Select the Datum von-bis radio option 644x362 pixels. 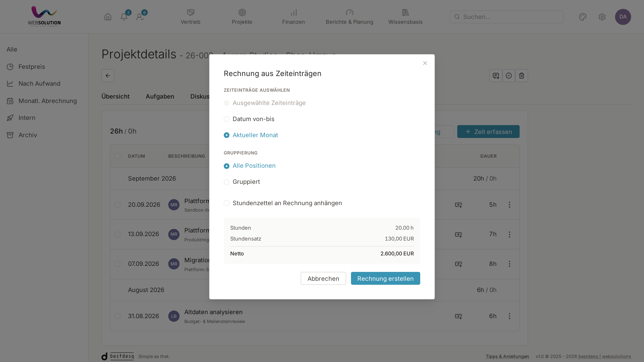[249, 119]
